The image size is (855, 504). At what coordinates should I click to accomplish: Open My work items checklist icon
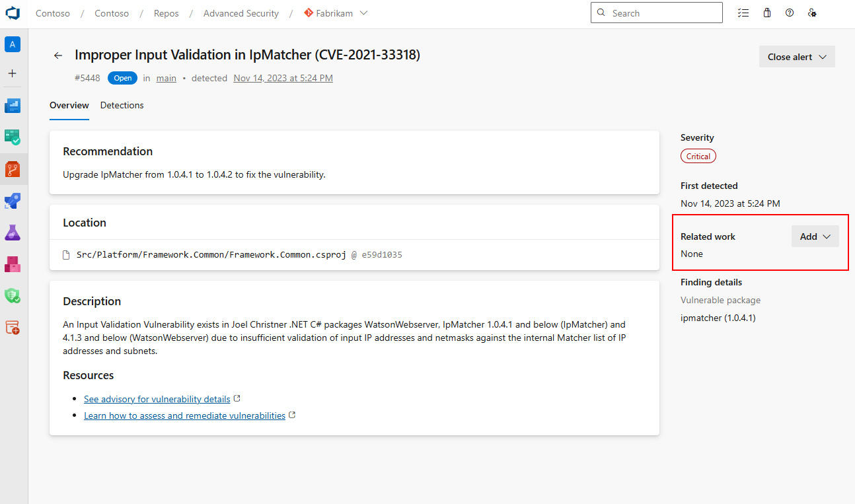point(743,13)
